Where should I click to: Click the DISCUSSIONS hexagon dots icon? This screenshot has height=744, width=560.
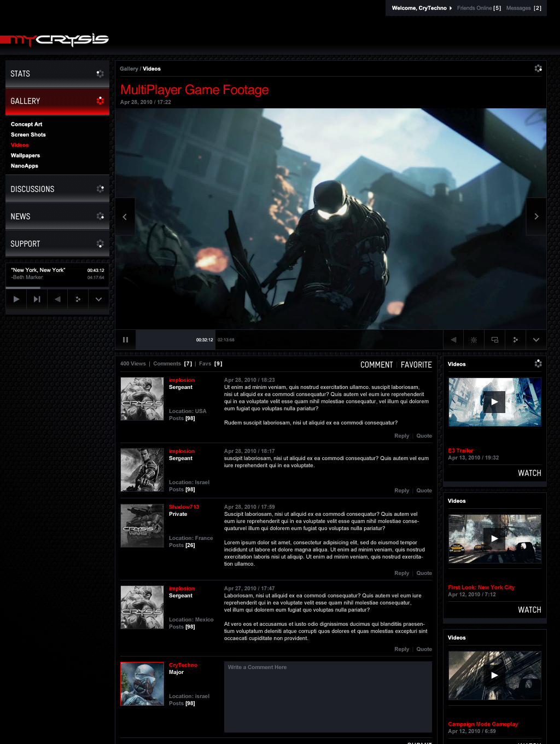coord(100,189)
